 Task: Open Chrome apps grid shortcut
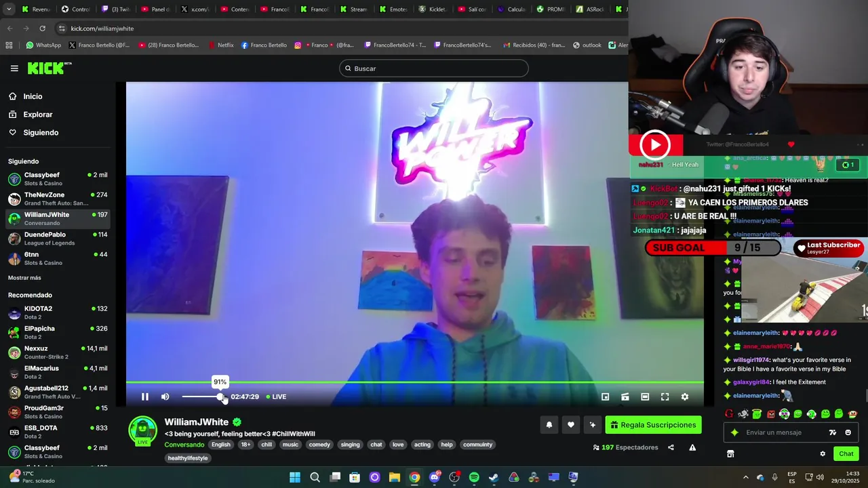pyautogui.click(x=9, y=45)
